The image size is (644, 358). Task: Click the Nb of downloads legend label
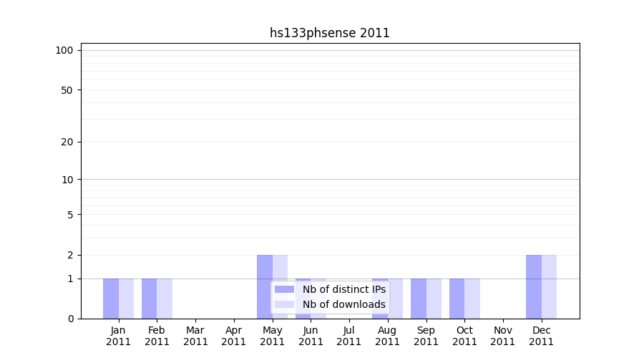click(343, 304)
